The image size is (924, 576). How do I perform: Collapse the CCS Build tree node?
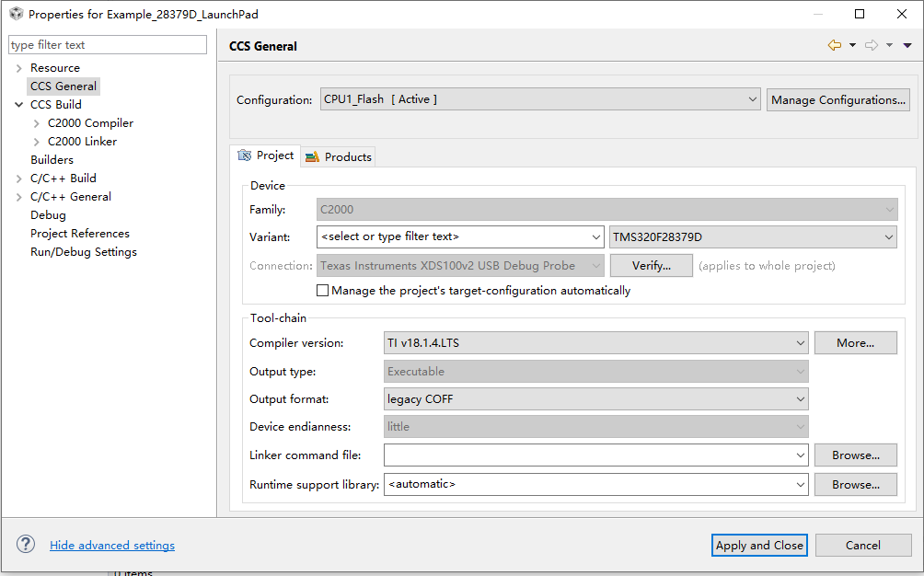[x=18, y=105]
